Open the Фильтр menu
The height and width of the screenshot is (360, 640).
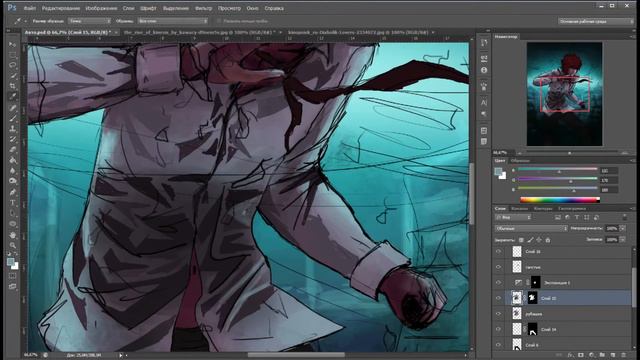pyautogui.click(x=203, y=8)
